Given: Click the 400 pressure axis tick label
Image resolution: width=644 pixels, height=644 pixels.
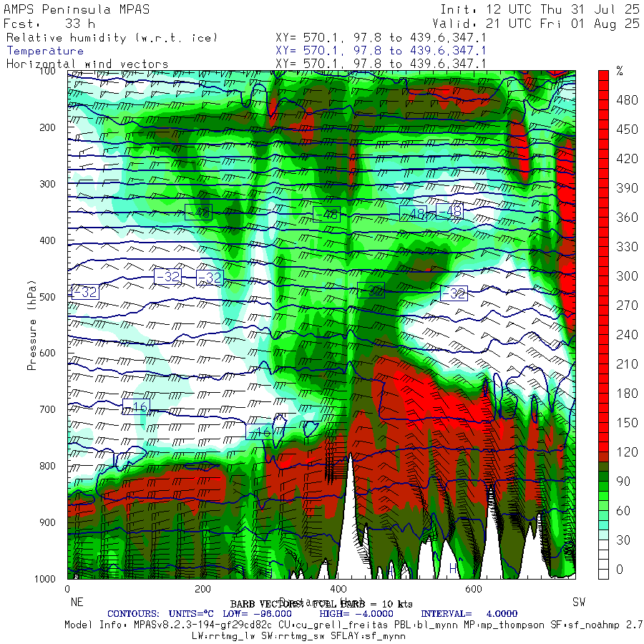Looking at the screenshot, I should [x=47, y=240].
